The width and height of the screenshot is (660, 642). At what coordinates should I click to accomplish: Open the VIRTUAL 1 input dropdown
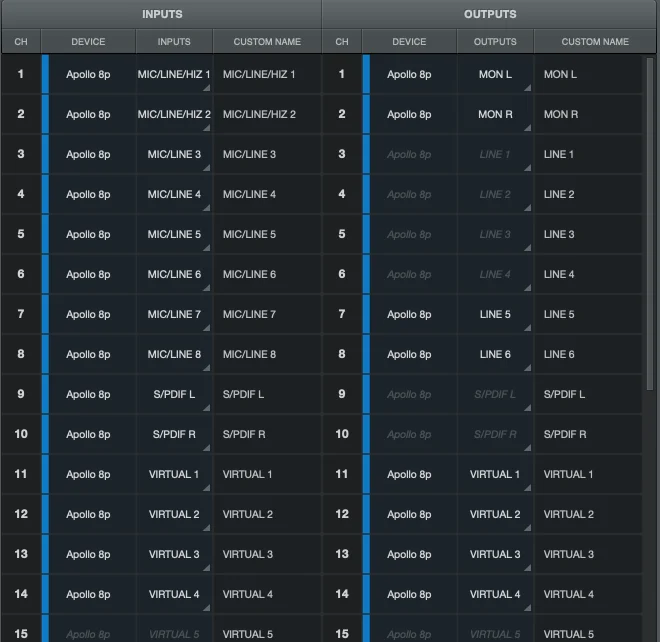pos(174,474)
